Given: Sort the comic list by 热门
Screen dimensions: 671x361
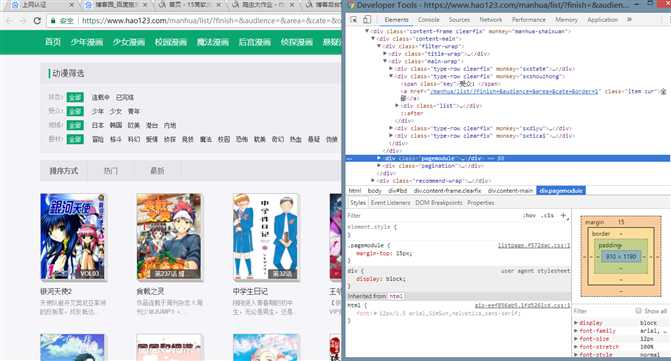Looking at the screenshot, I should [111, 171].
